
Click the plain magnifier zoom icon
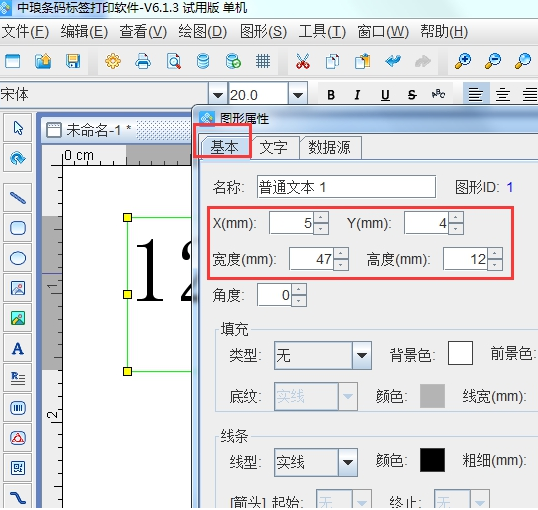523,62
